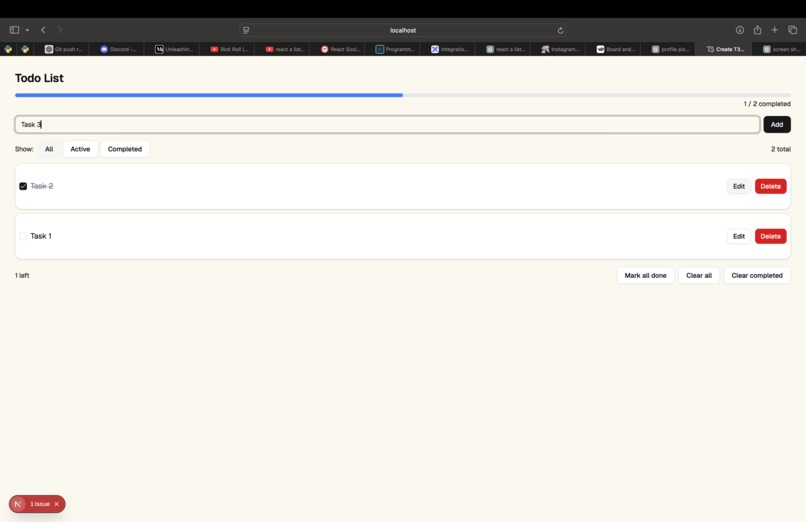Click the Add button
806x522 pixels.
click(777, 124)
